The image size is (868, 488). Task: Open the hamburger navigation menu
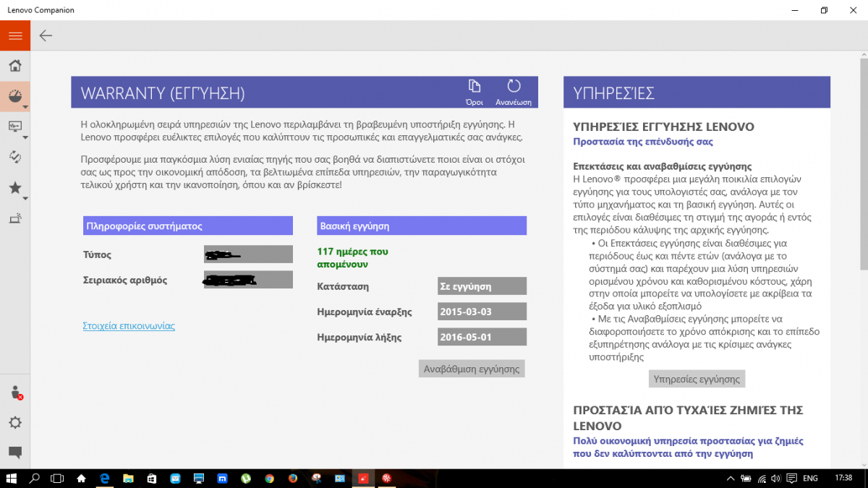click(x=14, y=35)
